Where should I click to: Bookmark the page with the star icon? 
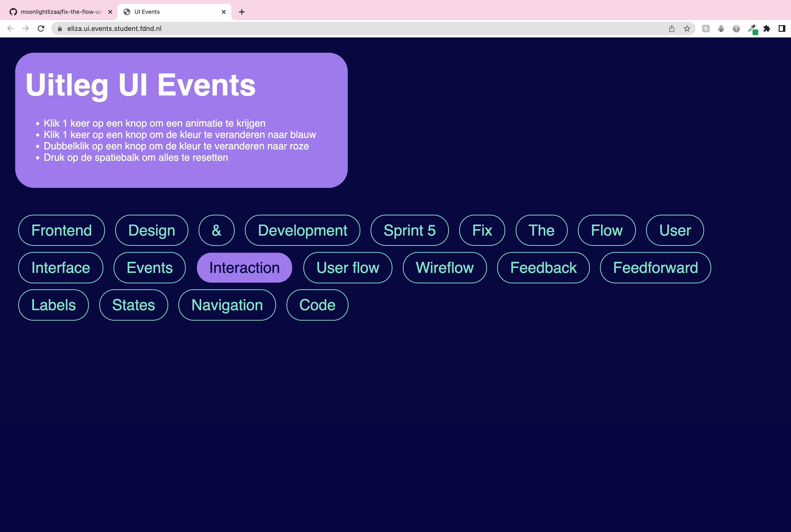(687, 28)
